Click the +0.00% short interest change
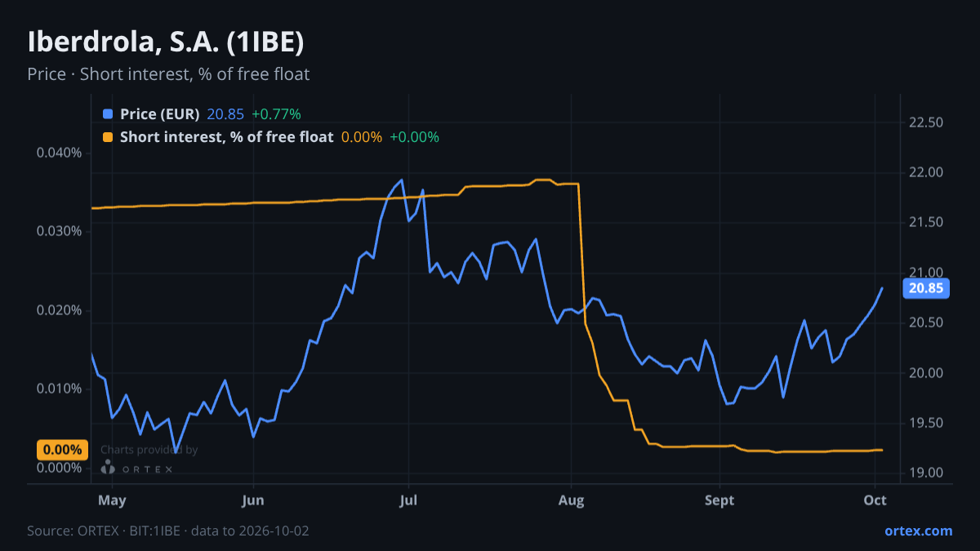Image resolution: width=980 pixels, height=551 pixels. [414, 137]
